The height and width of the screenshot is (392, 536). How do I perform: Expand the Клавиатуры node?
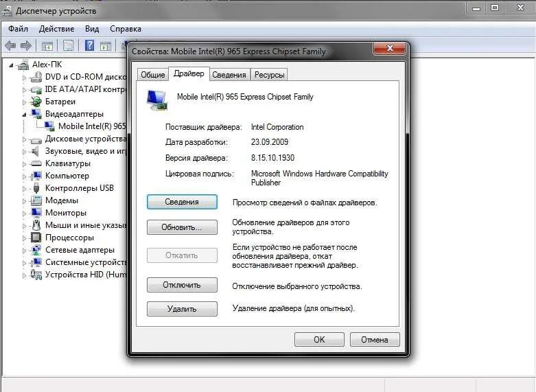[24, 164]
